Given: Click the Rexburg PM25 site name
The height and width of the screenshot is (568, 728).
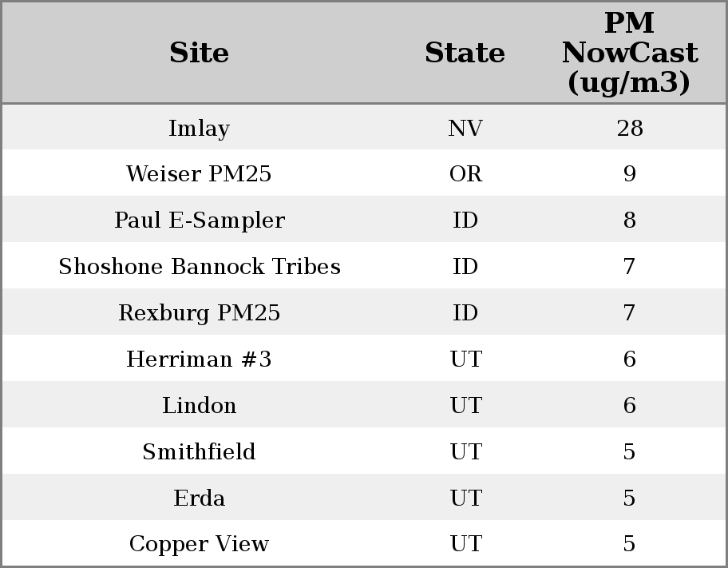Looking at the screenshot, I should click(x=199, y=313).
